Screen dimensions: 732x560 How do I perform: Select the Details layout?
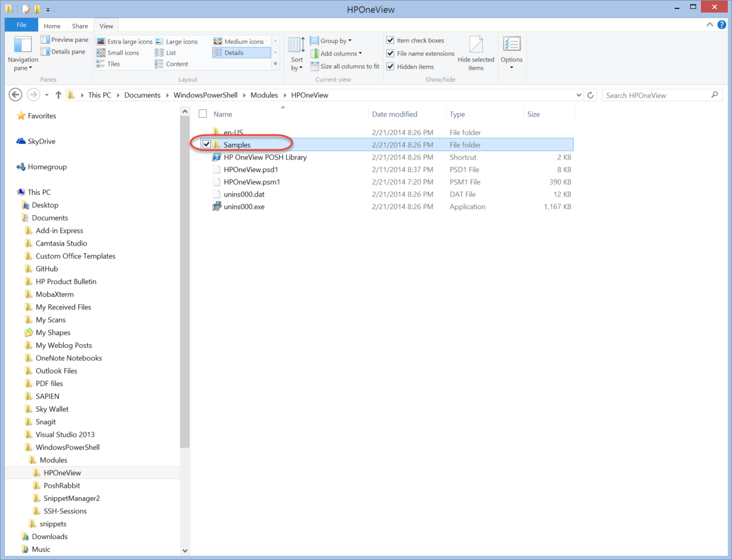pyautogui.click(x=241, y=53)
